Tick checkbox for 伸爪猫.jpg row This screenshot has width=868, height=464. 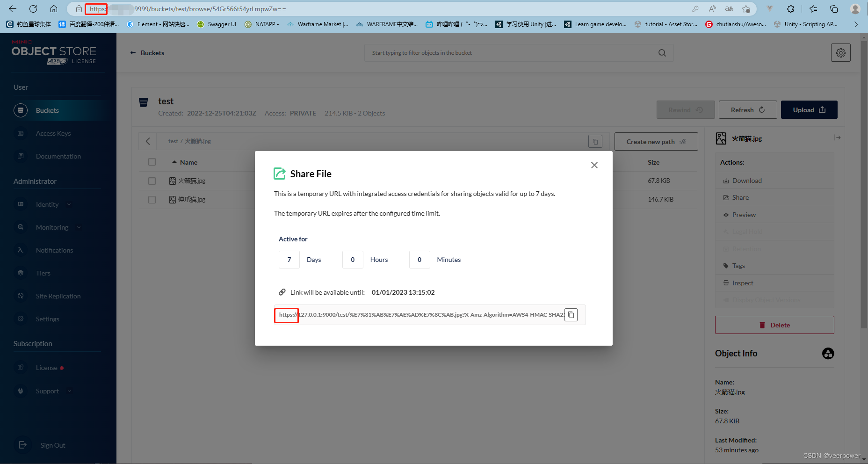[152, 200]
